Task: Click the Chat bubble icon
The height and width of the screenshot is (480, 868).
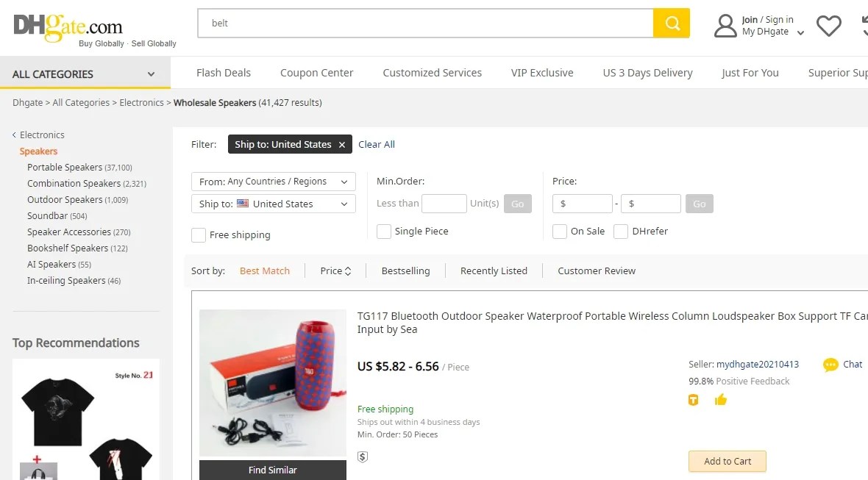Action: tap(830, 364)
